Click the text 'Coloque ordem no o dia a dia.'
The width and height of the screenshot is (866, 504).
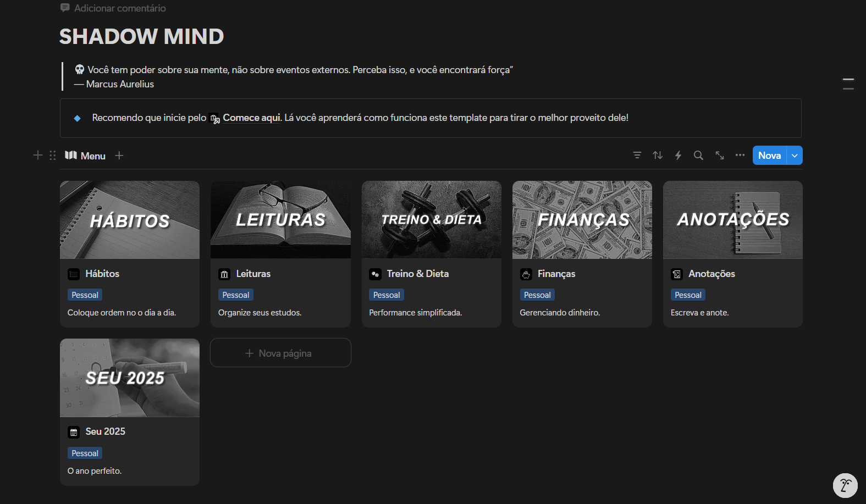122,313
